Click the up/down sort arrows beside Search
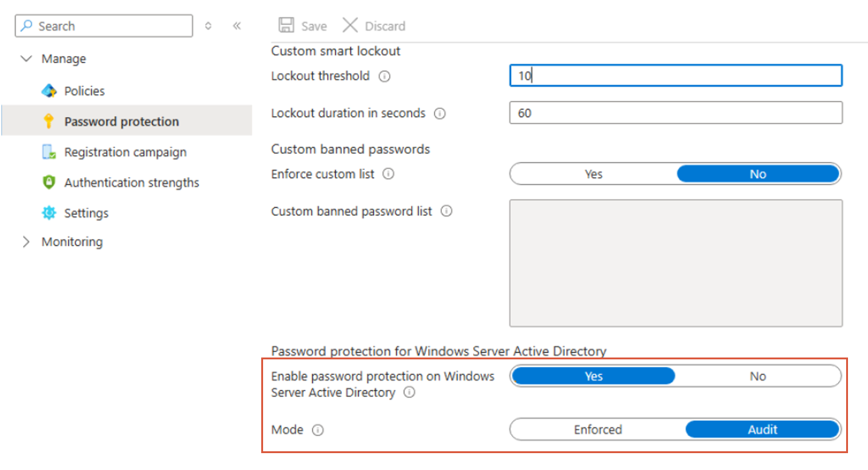868x470 pixels. (x=208, y=26)
